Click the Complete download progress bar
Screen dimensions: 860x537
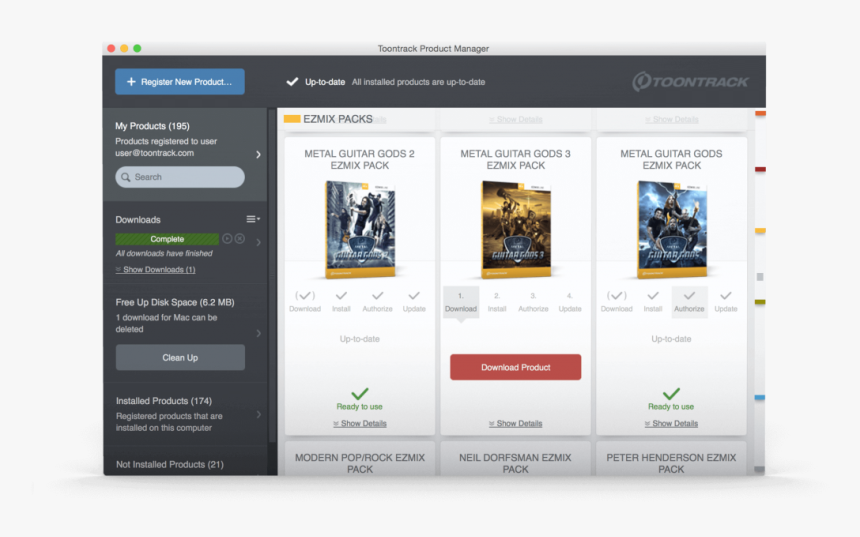click(167, 239)
